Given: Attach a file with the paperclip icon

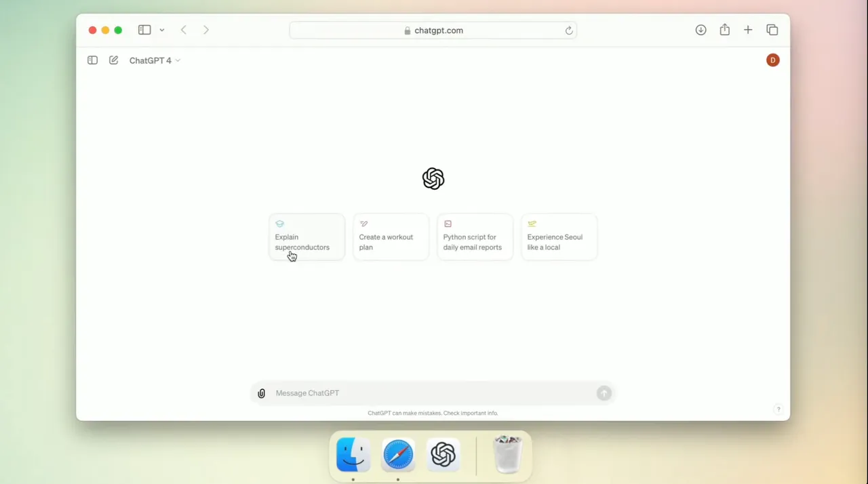Looking at the screenshot, I should click(x=262, y=393).
